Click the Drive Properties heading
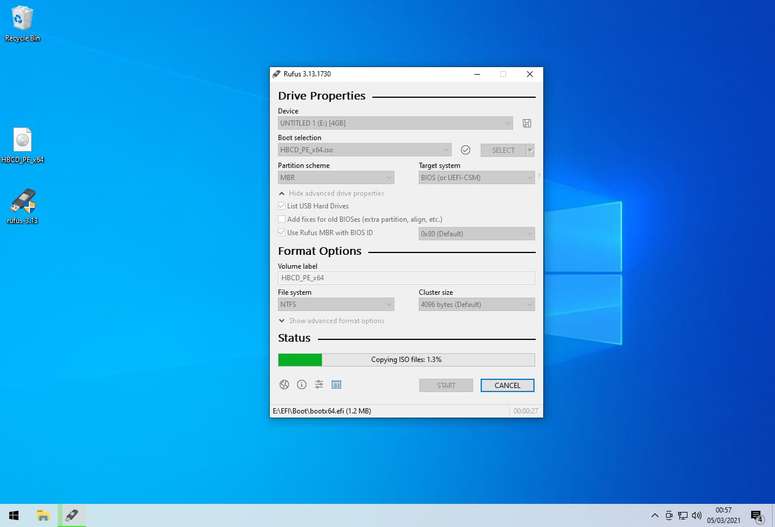Screen dimensions: 775x527 point(322,95)
